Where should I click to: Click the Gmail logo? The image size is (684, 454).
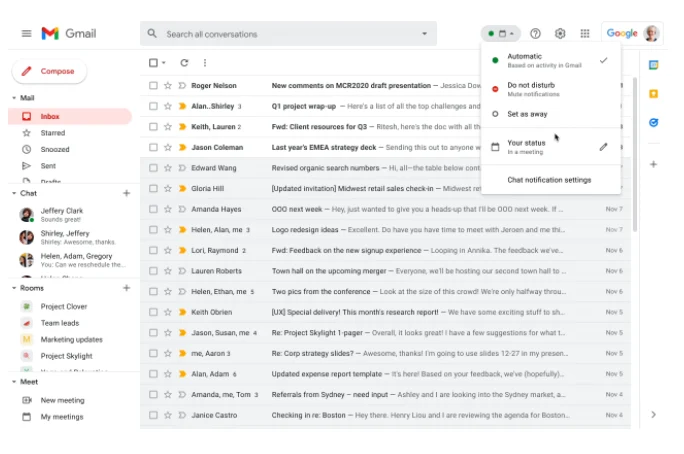[x=69, y=34]
